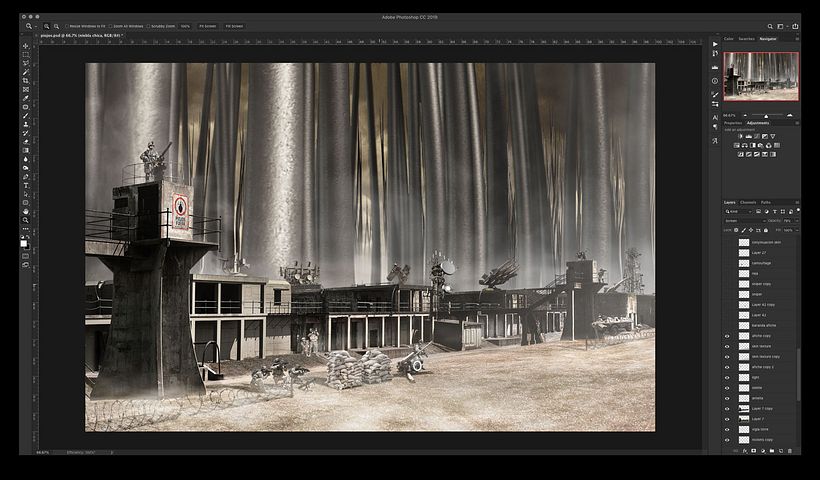This screenshot has width=820, height=480.
Task: Switch to the Channels tab
Action: [748, 202]
